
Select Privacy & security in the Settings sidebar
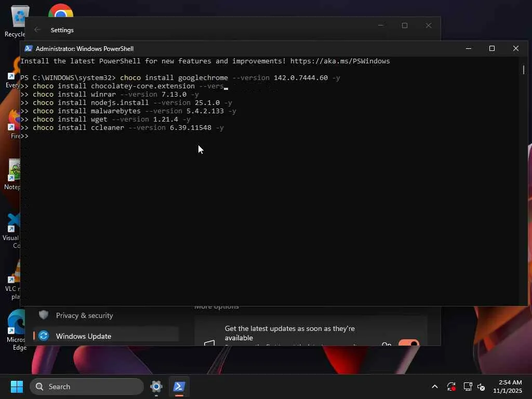pyautogui.click(x=106, y=315)
